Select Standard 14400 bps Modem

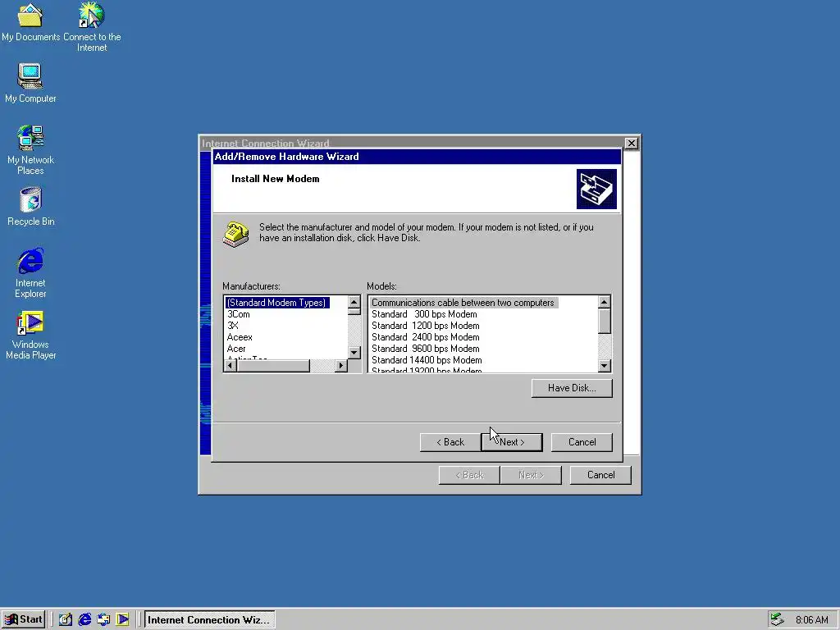click(x=427, y=361)
